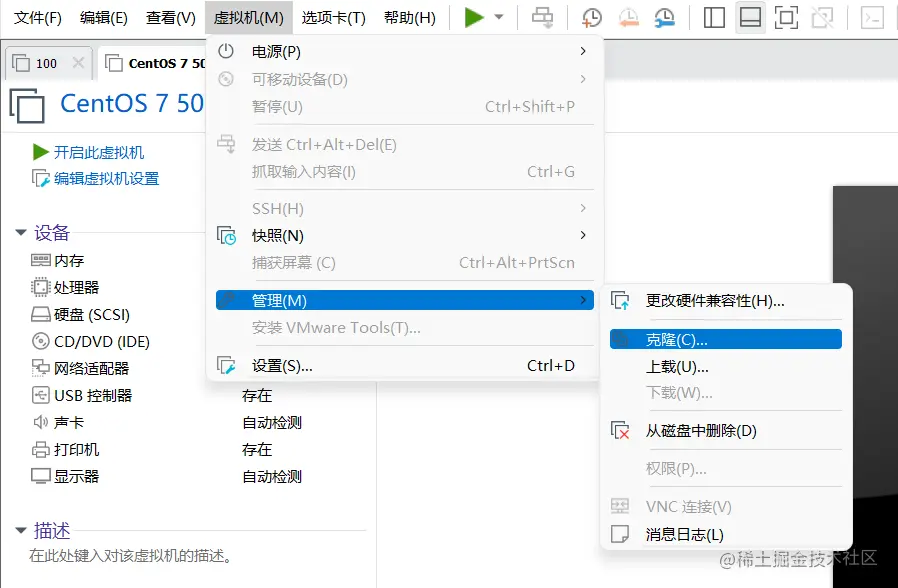Open the power options dropdown arrow beside play
898x588 pixels.
pos(499,17)
